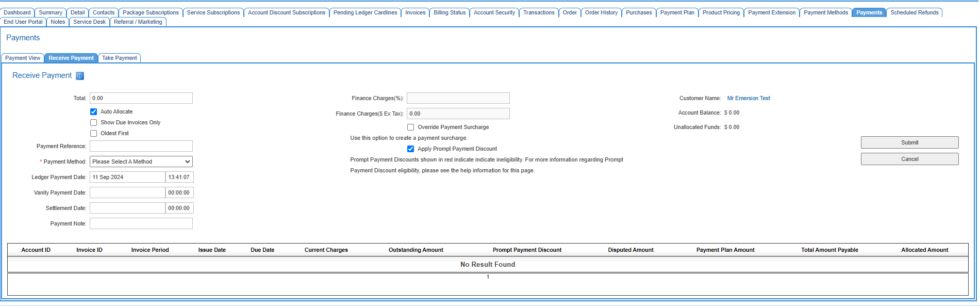980x306 pixels.
Task: Sort by the Due Date column header
Action: (262, 250)
